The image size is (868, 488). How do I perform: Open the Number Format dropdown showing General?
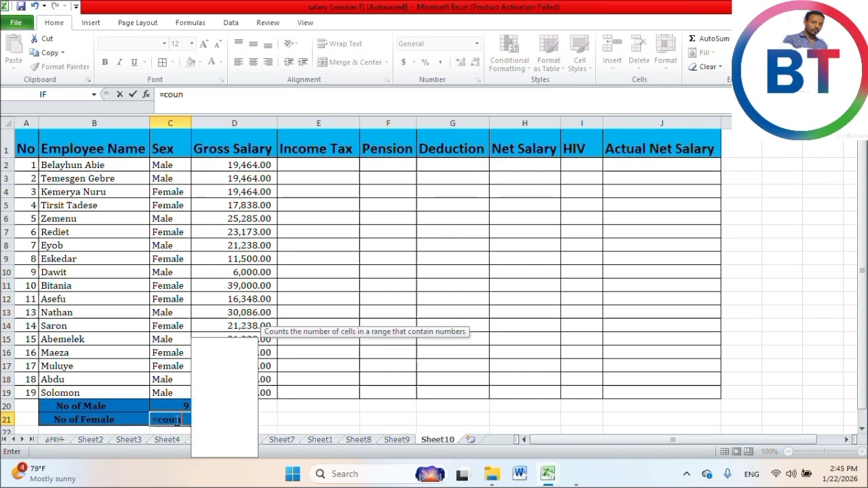(477, 43)
